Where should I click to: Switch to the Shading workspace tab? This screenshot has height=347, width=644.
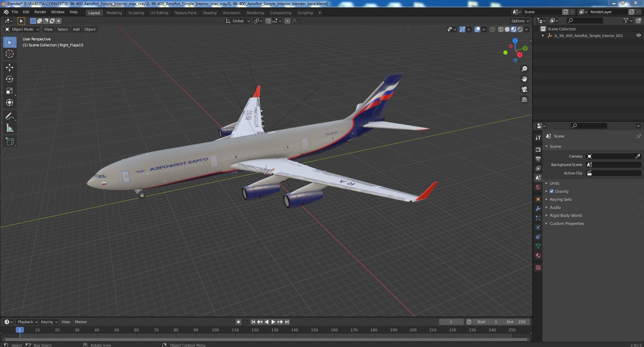click(x=210, y=13)
